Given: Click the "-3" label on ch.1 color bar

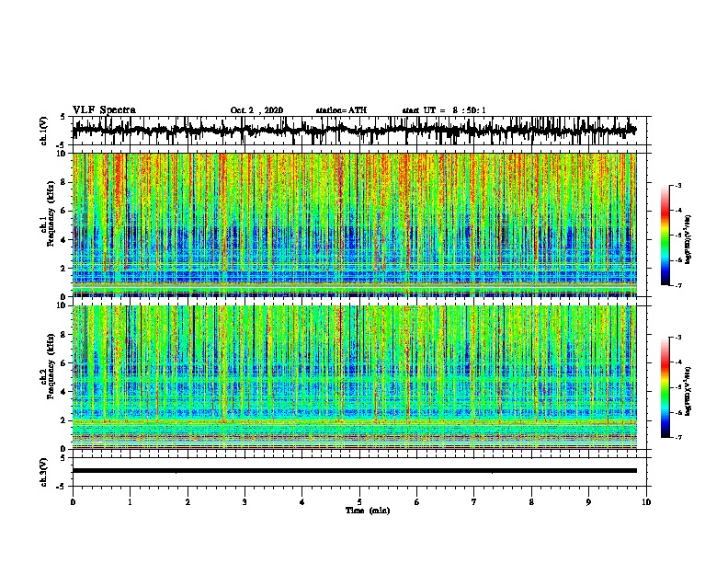Looking at the screenshot, I should tap(677, 185).
